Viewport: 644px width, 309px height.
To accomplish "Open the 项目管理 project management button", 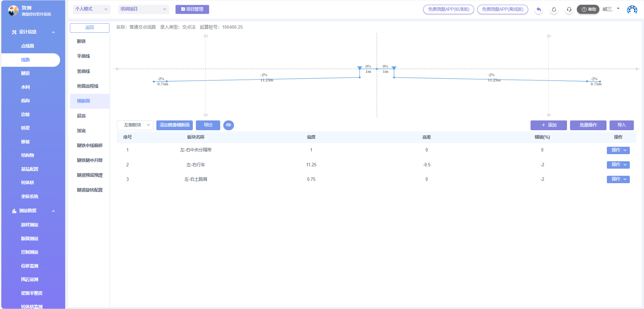I will click(x=192, y=9).
